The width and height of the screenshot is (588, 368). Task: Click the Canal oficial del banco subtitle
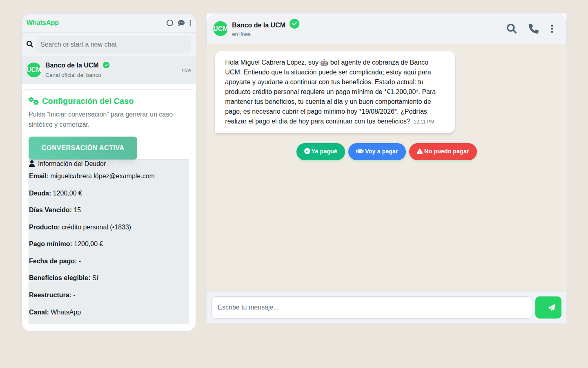pos(73,75)
